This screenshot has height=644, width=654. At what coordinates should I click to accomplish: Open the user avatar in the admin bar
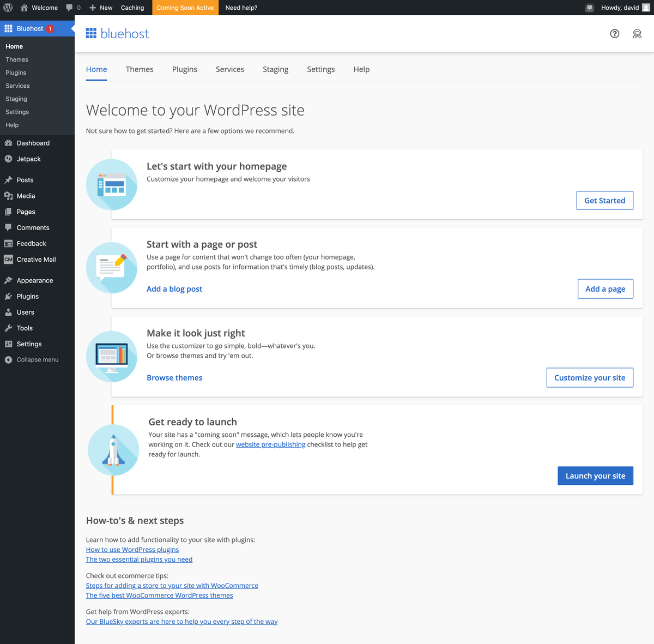pyautogui.click(x=646, y=8)
